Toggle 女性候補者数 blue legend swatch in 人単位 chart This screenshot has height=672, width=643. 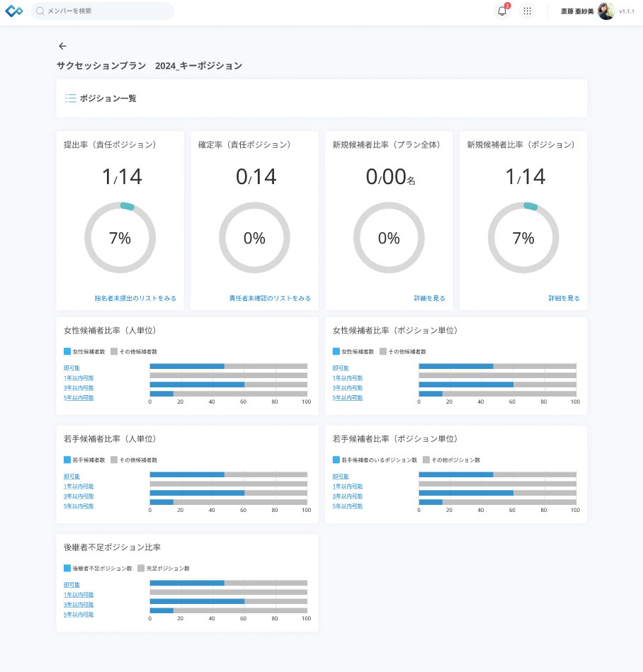coord(67,351)
